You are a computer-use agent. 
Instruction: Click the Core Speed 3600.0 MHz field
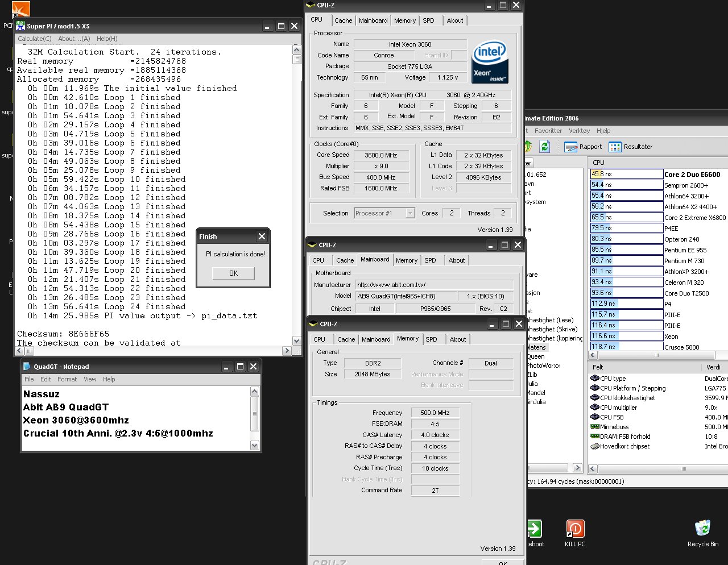[x=380, y=155]
